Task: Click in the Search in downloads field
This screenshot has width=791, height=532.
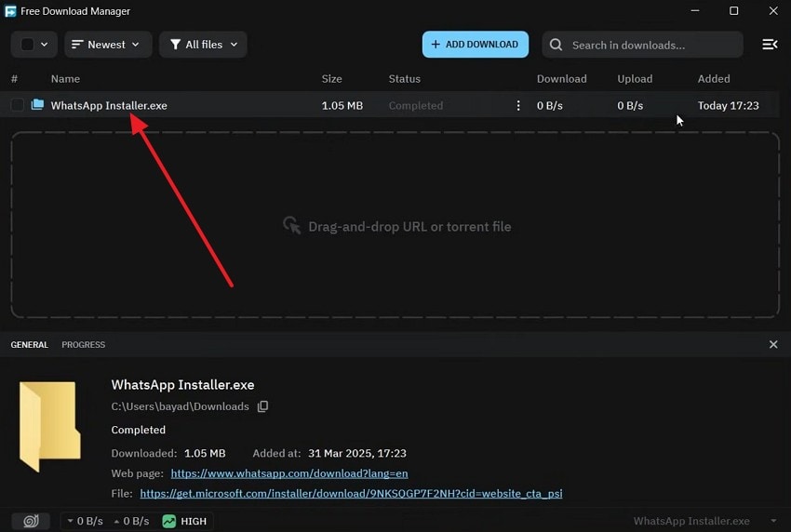Action: [x=643, y=45]
